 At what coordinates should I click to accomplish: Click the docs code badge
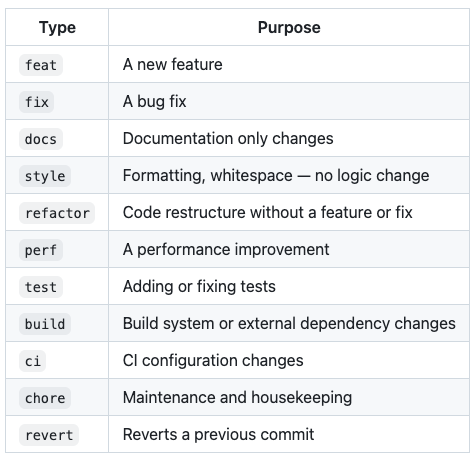pyautogui.click(x=41, y=139)
